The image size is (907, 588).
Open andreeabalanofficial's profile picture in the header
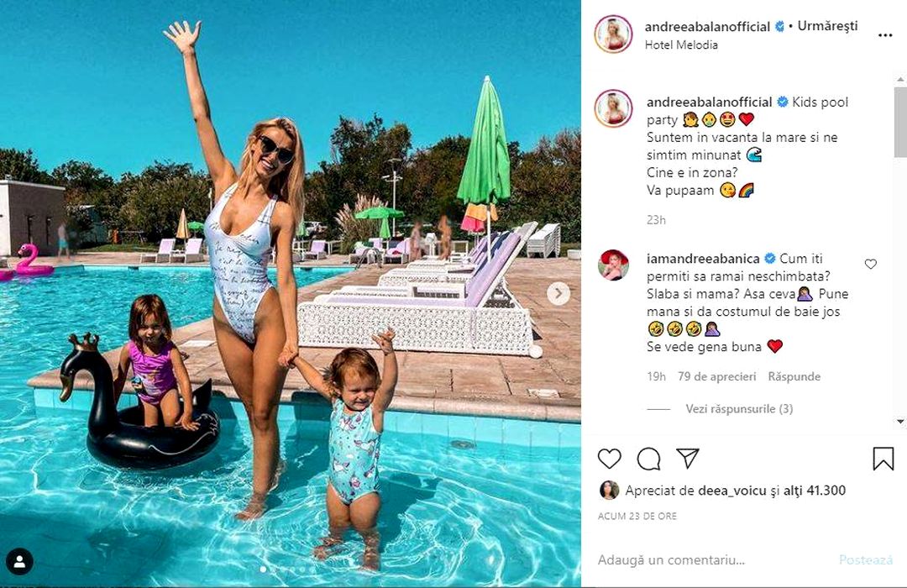[613, 34]
